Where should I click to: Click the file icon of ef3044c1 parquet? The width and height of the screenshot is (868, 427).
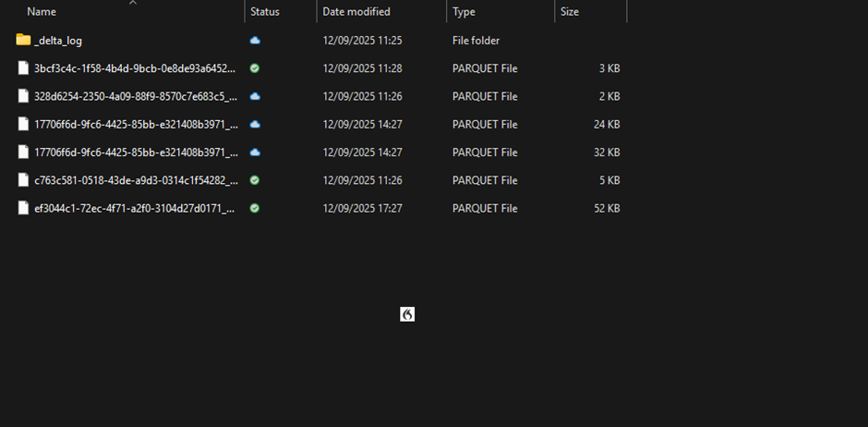point(23,208)
